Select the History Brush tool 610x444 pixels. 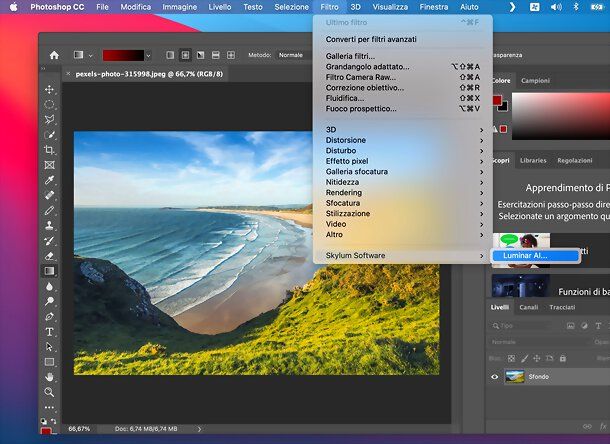click(x=49, y=241)
